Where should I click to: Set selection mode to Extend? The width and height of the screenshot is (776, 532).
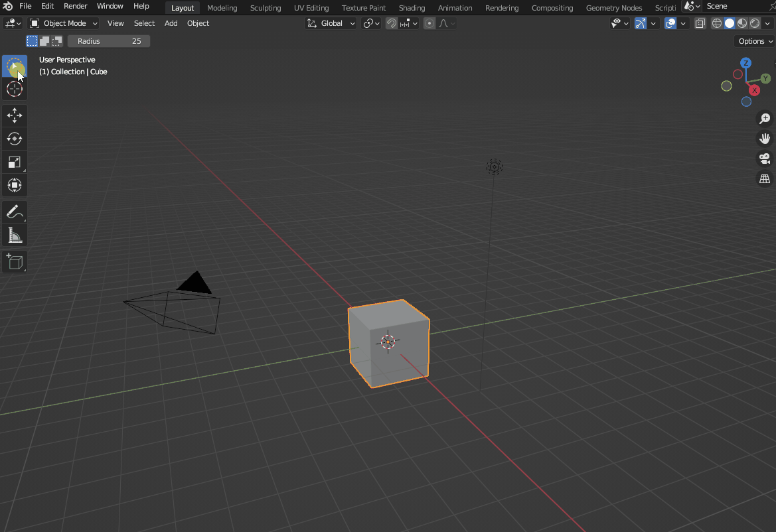(44, 41)
